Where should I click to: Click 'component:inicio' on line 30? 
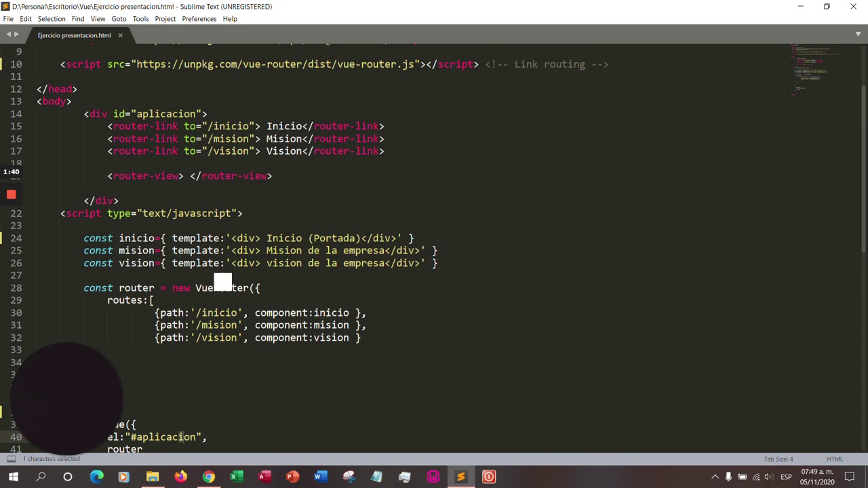coord(302,313)
